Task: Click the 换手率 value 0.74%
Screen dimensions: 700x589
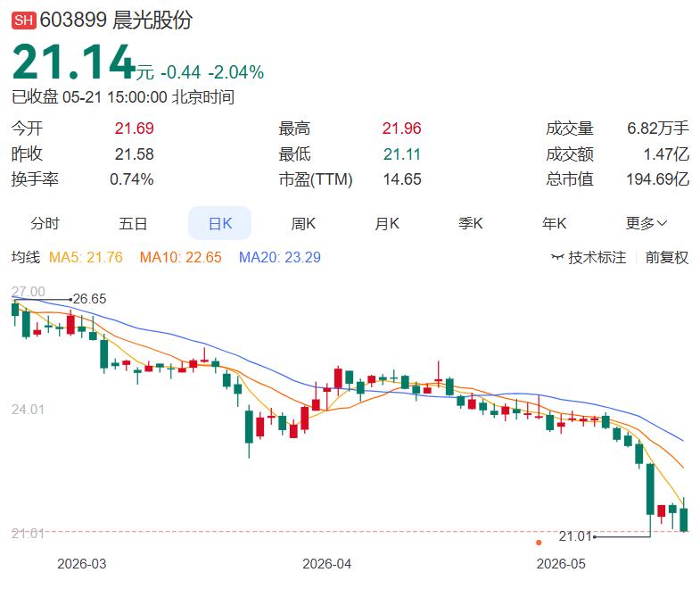Action: pyautogui.click(x=132, y=179)
